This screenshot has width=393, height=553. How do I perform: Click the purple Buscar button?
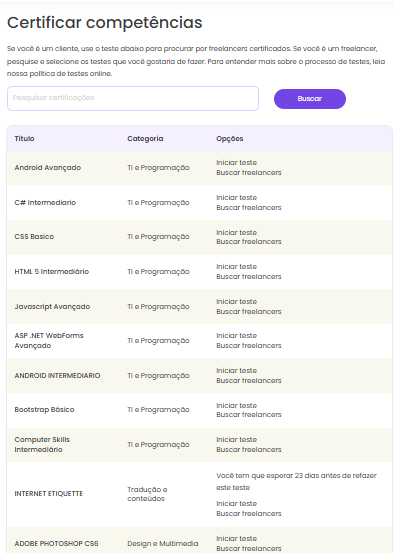pos(310,99)
